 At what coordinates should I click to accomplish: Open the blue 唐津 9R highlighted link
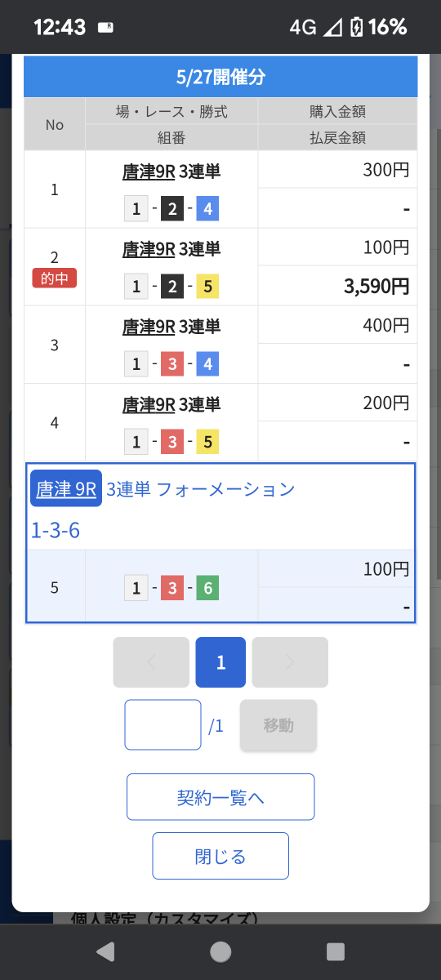coord(66,488)
